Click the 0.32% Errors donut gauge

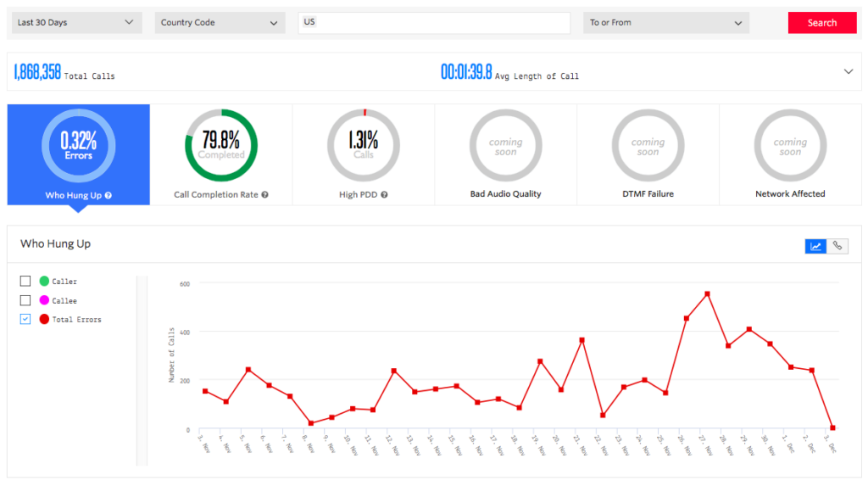[79, 145]
